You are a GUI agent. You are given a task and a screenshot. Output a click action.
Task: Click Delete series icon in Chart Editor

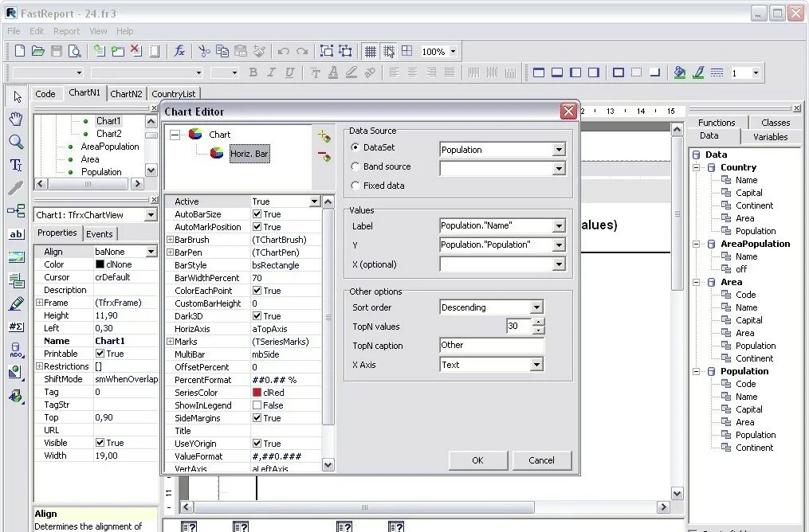point(324,155)
